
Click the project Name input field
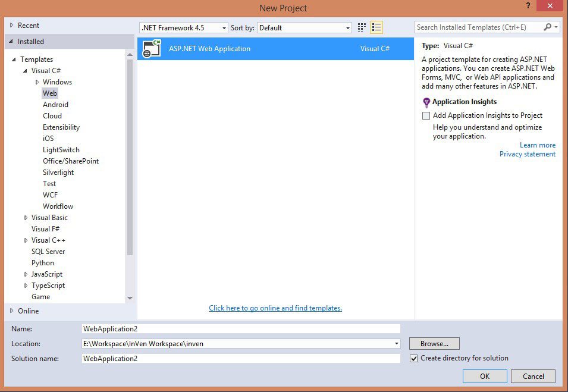pyautogui.click(x=241, y=328)
